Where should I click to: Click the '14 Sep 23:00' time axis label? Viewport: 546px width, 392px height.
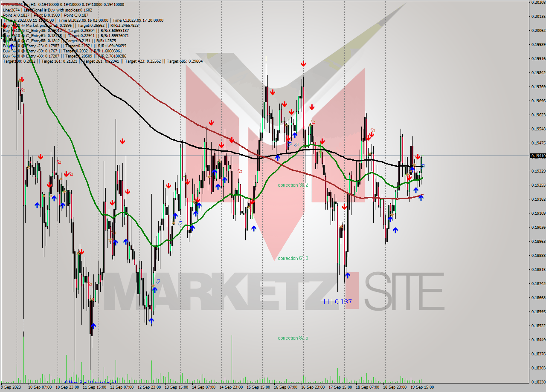pos(231,387)
